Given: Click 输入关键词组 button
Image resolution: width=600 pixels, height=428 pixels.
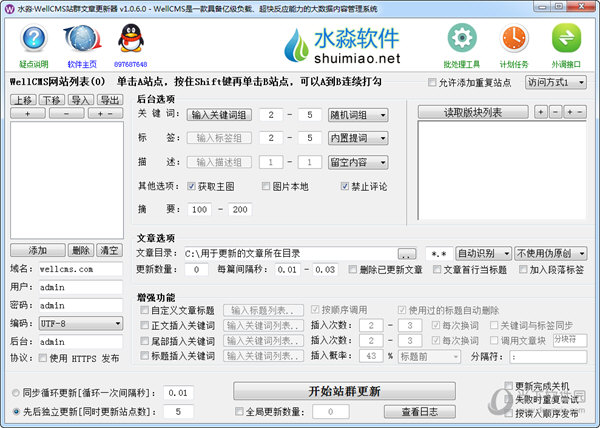Looking at the screenshot, I should click(219, 115).
